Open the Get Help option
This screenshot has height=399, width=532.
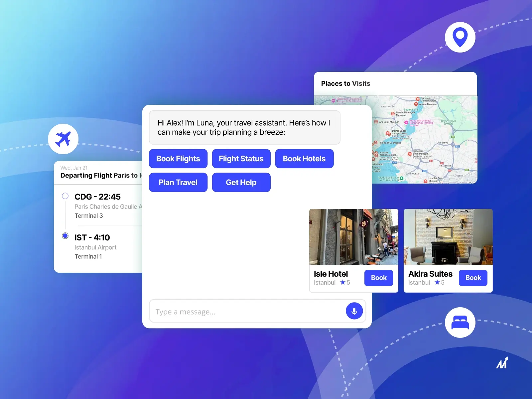tap(241, 182)
